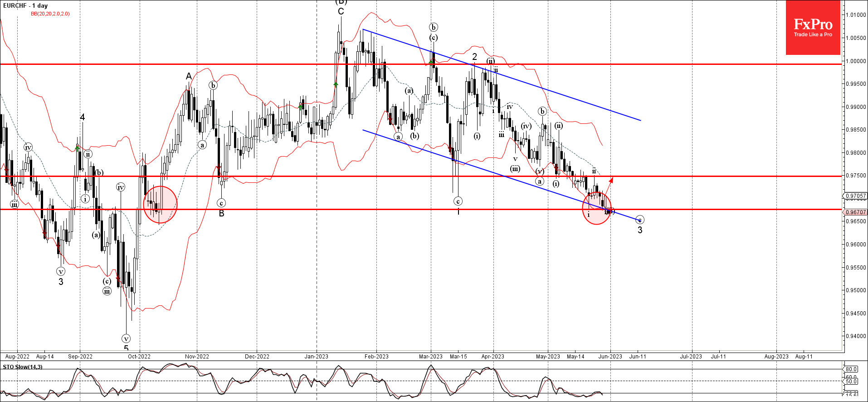Click the Jan-2023 date label
This screenshot has height=402, width=868.
pyautogui.click(x=317, y=357)
